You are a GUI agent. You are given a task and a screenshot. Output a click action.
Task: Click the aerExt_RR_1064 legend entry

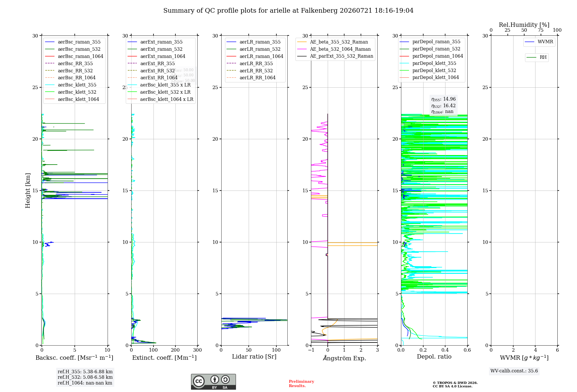tap(152, 78)
